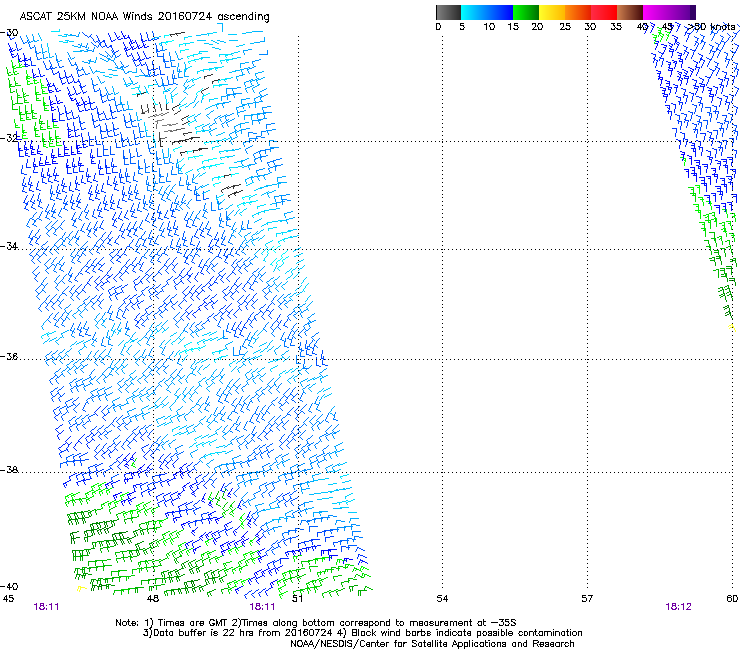Click the '>50 knots' legend label
Screen dimensions: 740x650
click(x=710, y=27)
